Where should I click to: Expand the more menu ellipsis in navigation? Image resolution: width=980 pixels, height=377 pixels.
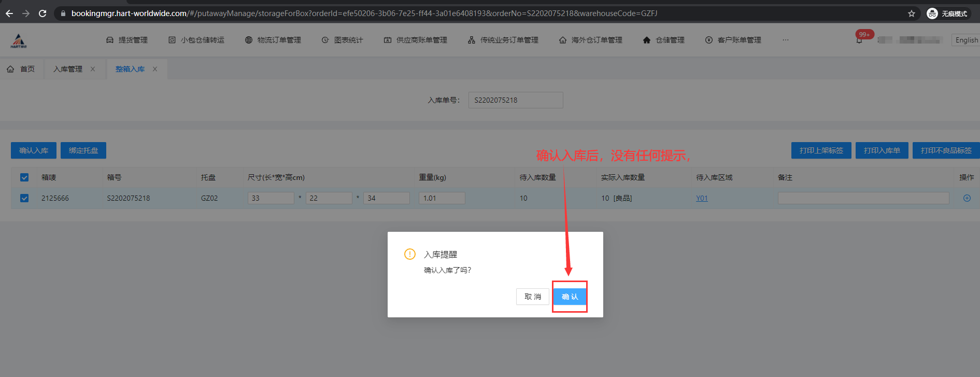pyautogui.click(x=786, y=40)
